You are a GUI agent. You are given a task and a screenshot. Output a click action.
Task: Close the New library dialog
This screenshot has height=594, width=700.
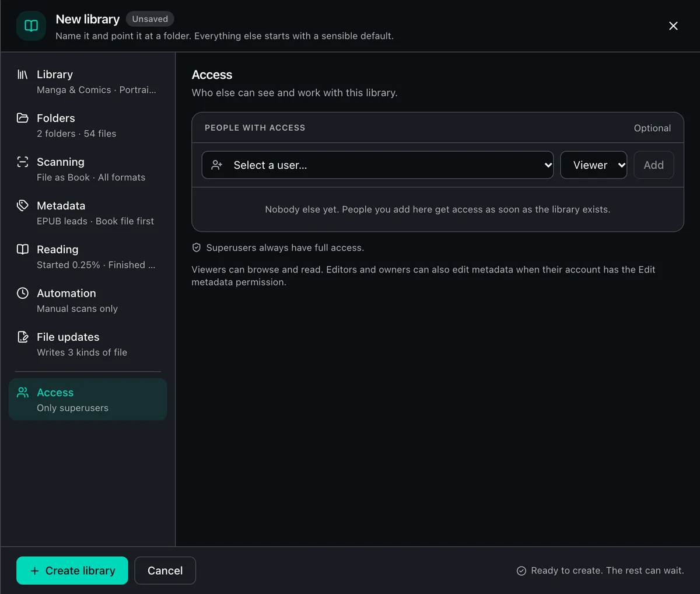[673, 26]
